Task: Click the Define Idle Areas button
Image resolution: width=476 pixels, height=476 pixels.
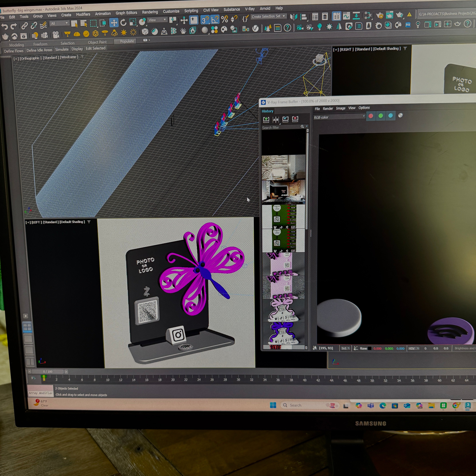Action: tap(39, 50)
